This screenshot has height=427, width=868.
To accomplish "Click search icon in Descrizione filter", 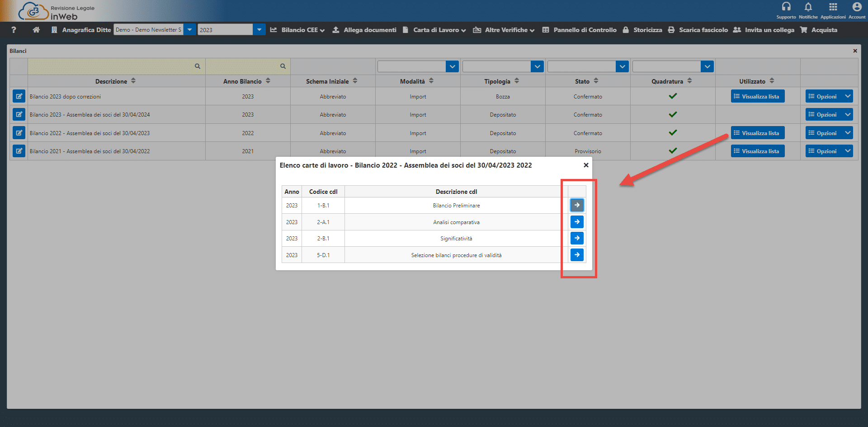I will click(198, 66).
